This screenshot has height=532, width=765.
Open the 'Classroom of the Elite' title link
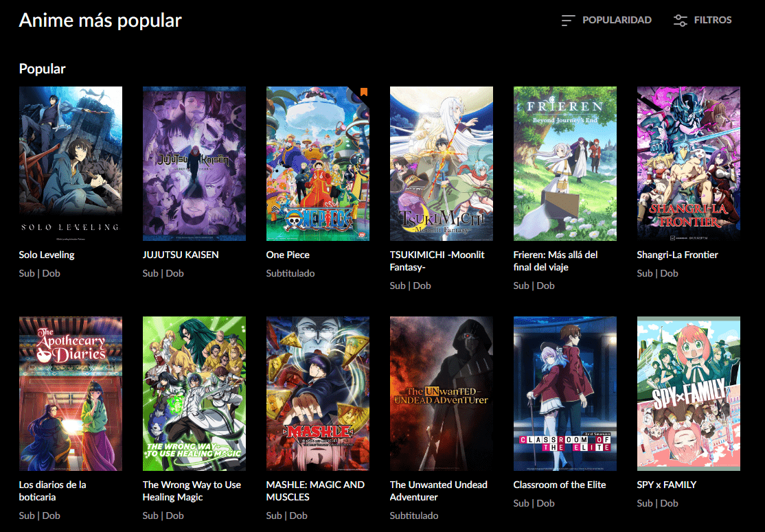click(560, 485)
